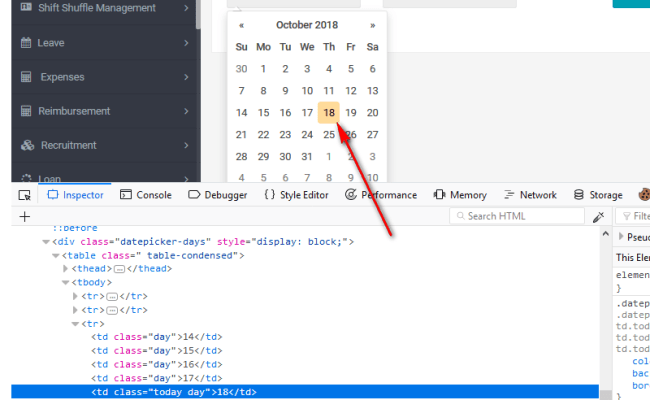Expand the Shift Shuffle Management menu chevron
The height and width of the screenshot is (400, 650).
click(x=186, y=8)
